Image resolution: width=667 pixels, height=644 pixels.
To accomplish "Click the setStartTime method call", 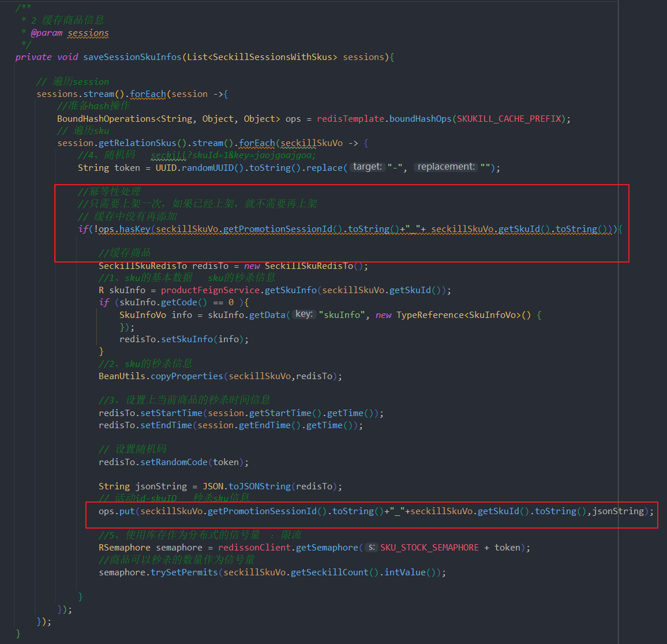I will (x=171, y=413).
